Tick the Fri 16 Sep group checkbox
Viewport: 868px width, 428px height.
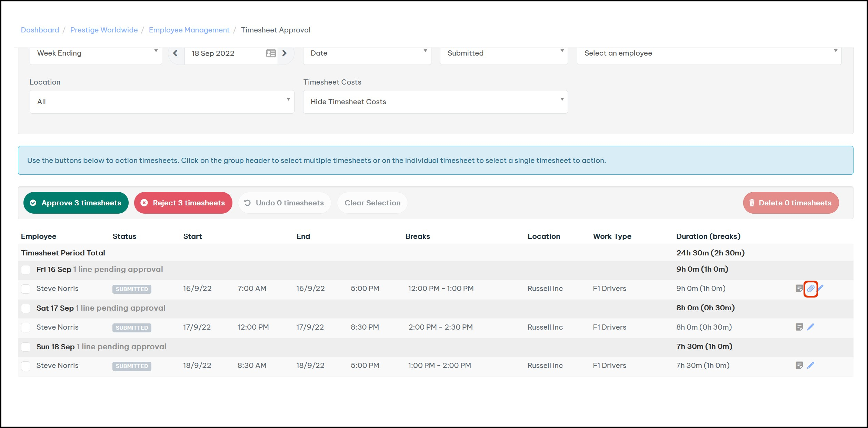[x=26, y=270]
